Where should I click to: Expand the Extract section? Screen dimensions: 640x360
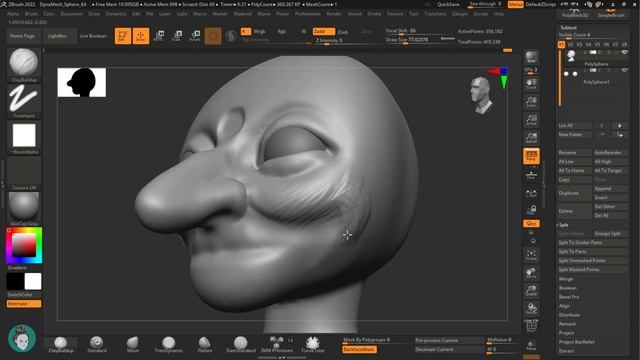(567, 351)
